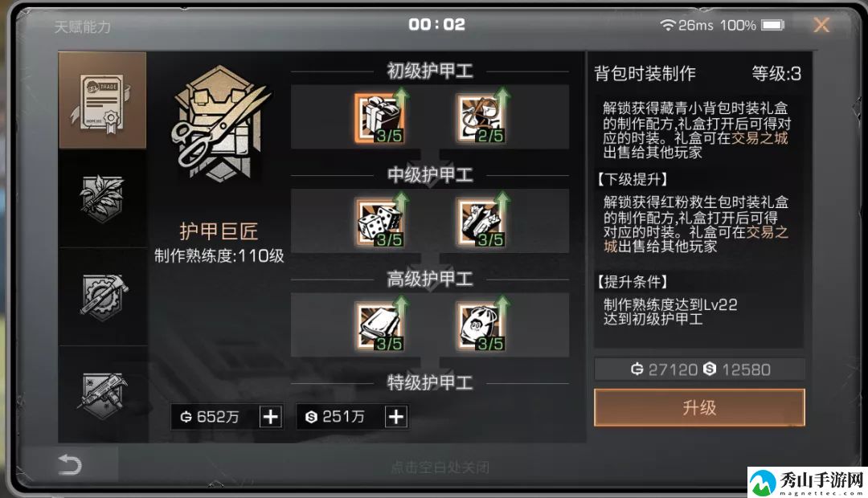This screenshot has height=498, width=868.
Task: Select the trade certificate talent tab
Action: click(102, 100)
